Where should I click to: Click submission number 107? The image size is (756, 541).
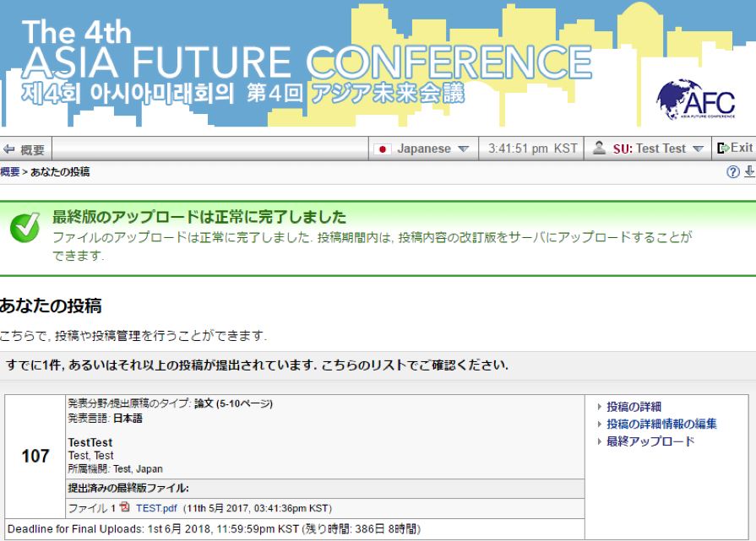point(35,456)
